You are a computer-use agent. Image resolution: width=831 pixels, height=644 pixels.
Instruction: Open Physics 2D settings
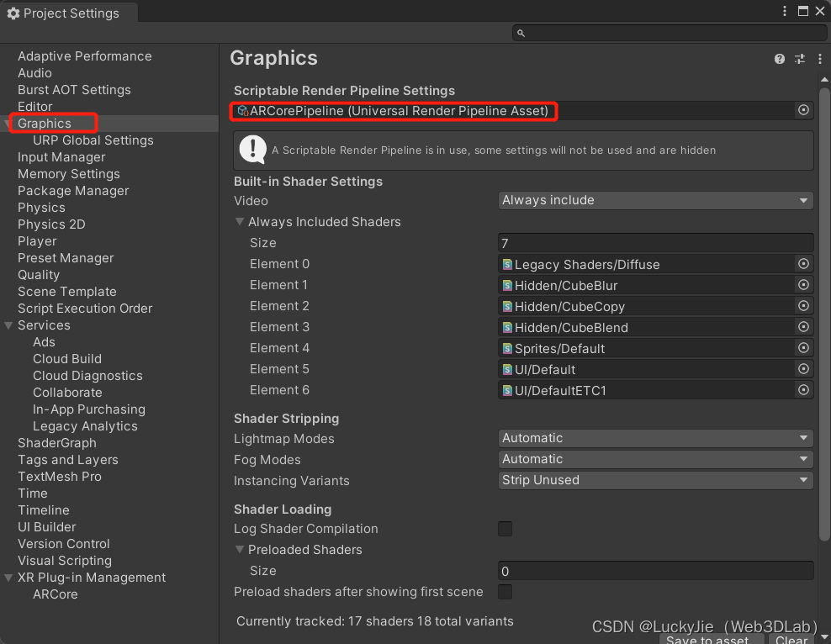tap(51, 224)
